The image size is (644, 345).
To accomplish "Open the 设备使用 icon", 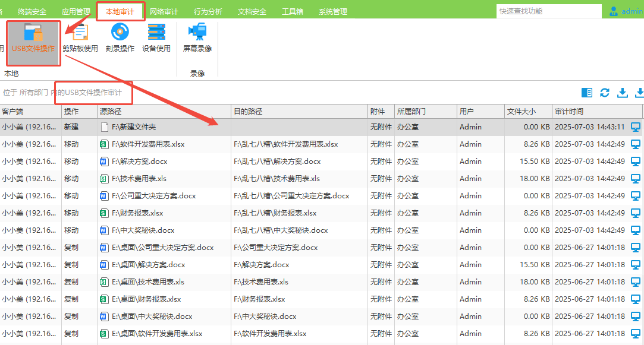I will 156,38.
